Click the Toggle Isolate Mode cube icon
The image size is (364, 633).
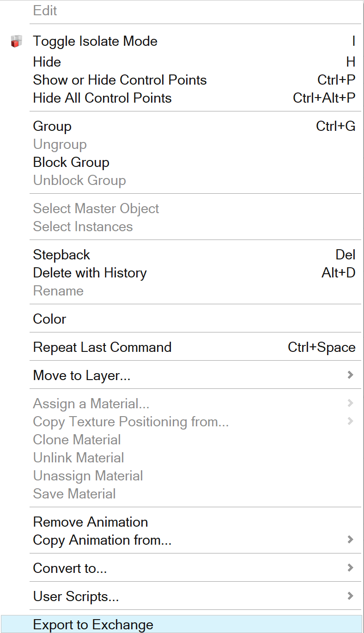(x=17, y=42)
